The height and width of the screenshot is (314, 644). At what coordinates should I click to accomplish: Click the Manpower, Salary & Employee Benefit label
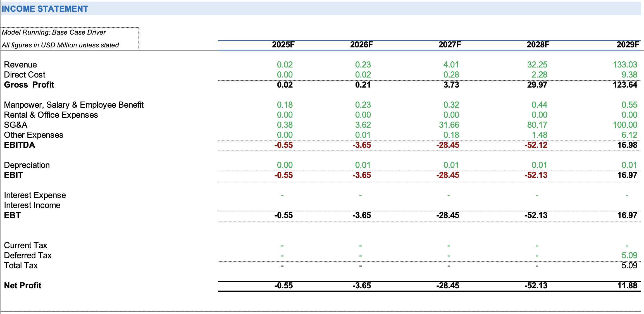click(x=74, y=105)
